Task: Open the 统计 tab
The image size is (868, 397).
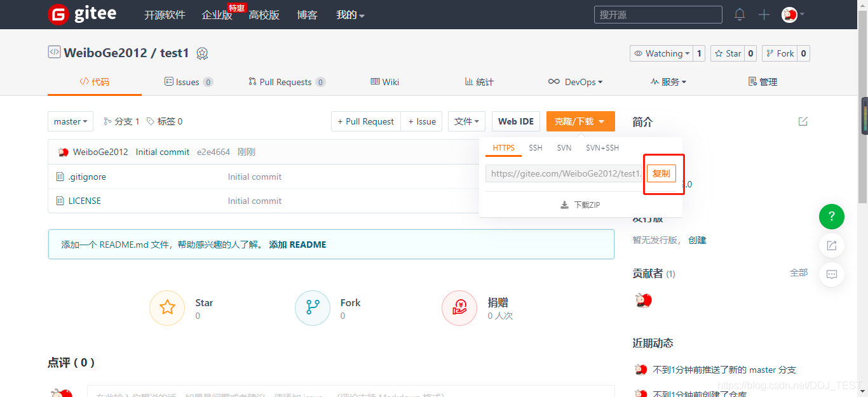Action: (x=479, y=82)
